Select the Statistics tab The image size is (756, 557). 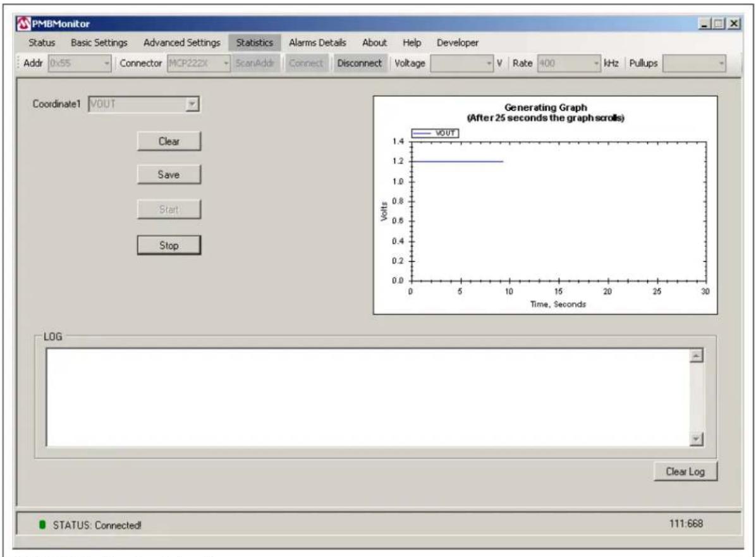click(x=255, y=42)
